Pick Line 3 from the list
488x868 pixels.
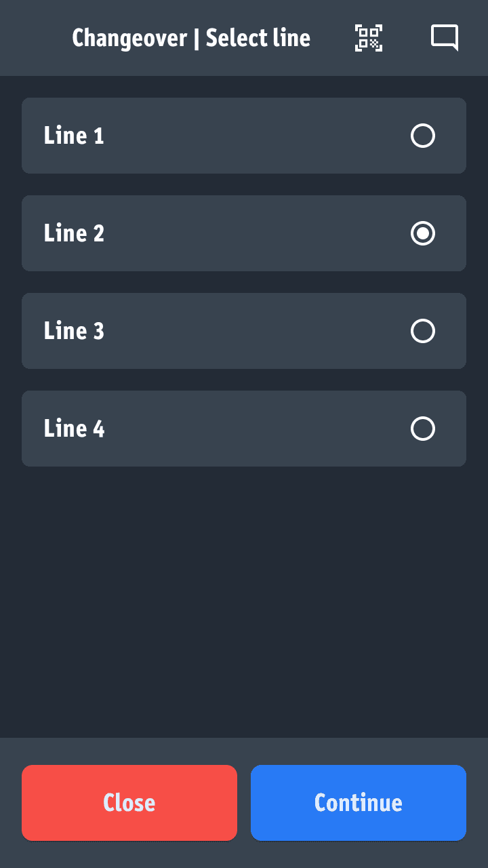coord(244,331)
